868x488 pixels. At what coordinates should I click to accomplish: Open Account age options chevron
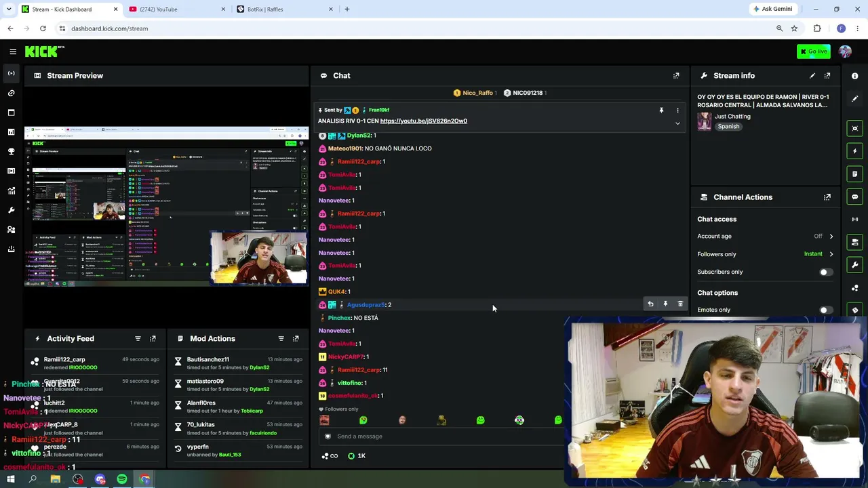(831, 237)
